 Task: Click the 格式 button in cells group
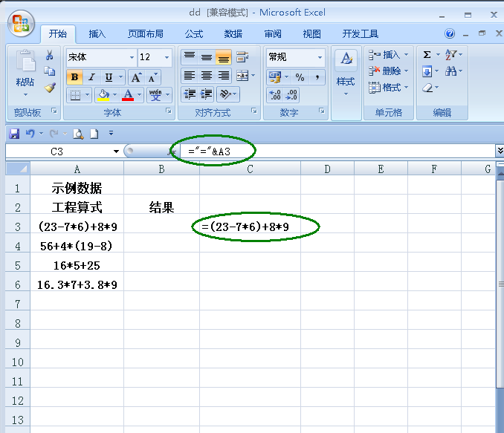click(387, 88)
